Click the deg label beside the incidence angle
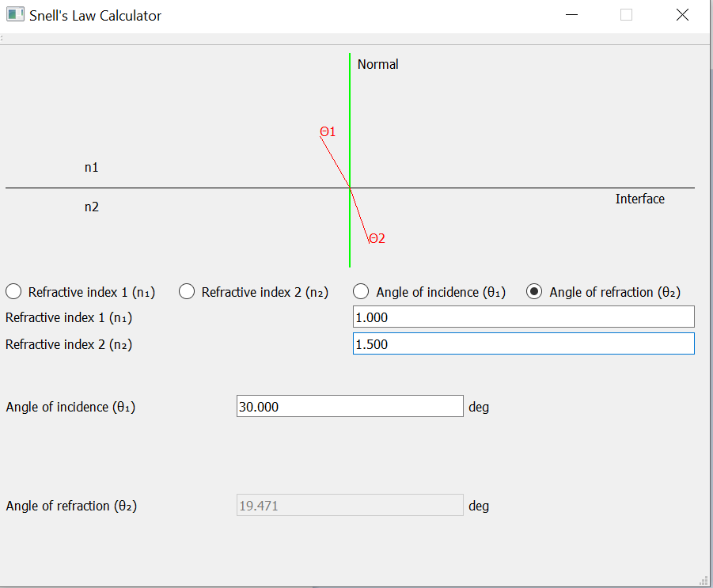The image size is (713, 588). pyautogui.click(x=478, y=406)
